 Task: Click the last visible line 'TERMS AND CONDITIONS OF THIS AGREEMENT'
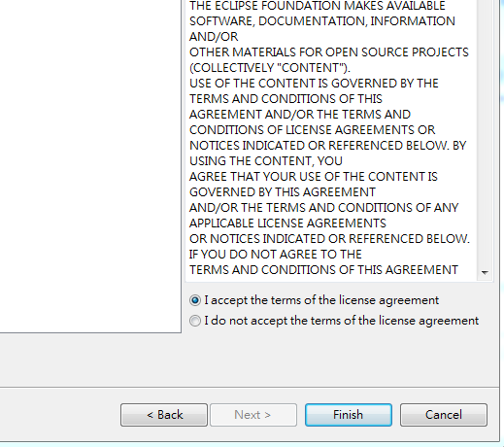pos(323,270)
